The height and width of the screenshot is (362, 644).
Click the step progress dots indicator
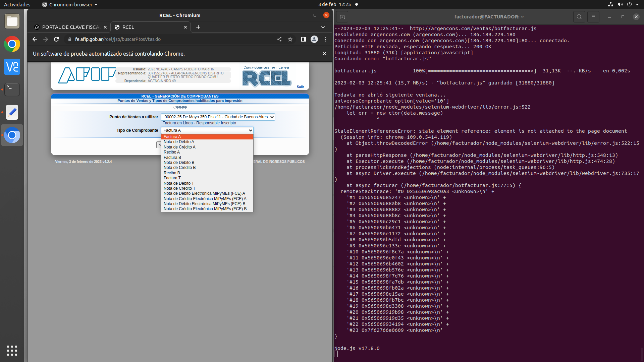[180, 107]
